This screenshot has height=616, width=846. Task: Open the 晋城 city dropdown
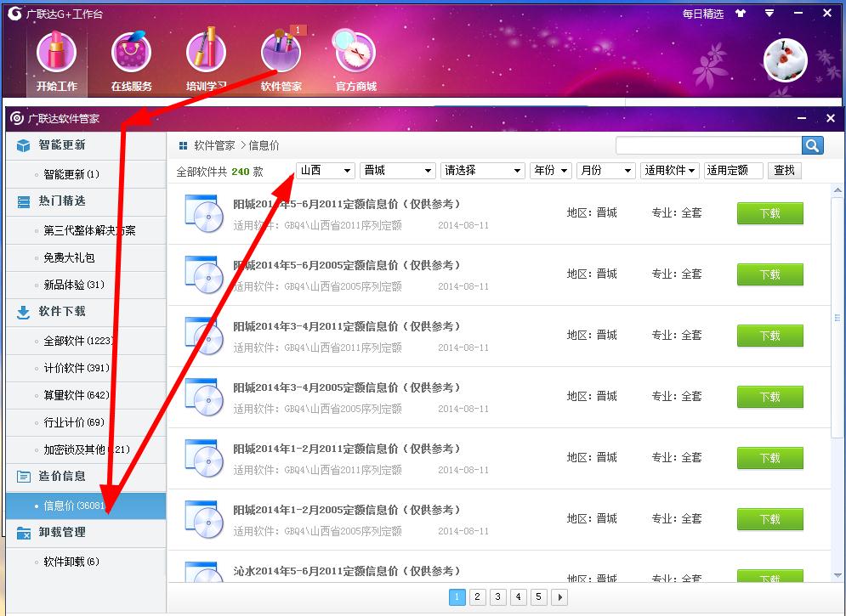tap(398, 170)
